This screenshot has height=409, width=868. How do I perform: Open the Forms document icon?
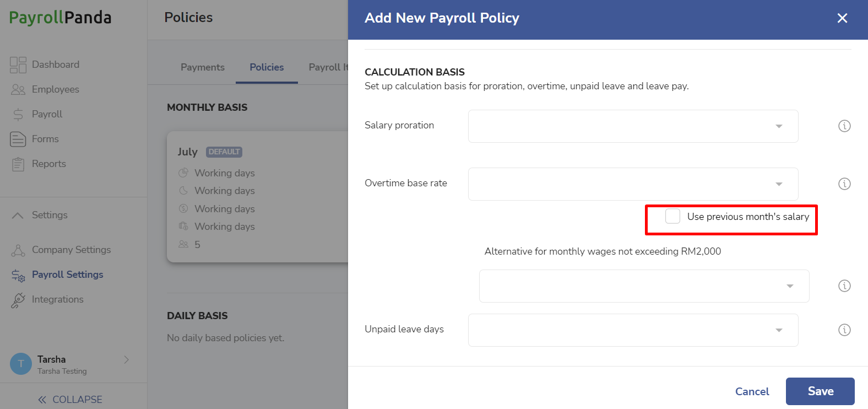point(18,139)
